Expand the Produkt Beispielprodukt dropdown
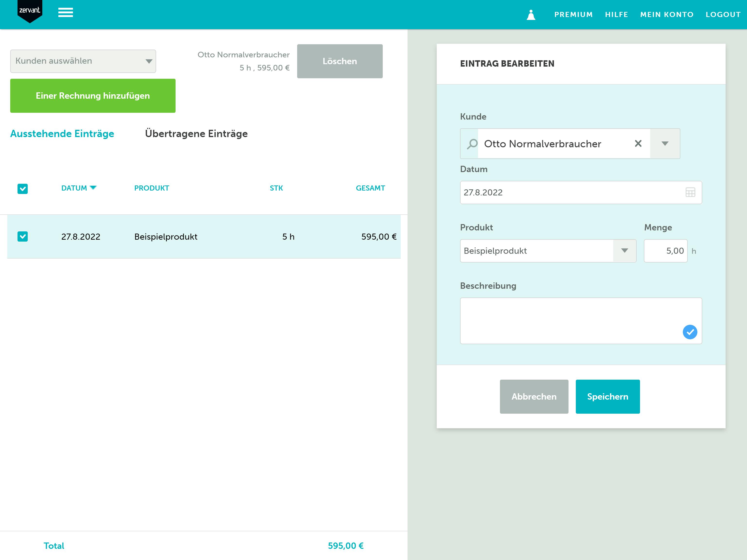747x560 pixels. pyautogui.click(x=624, y=250)
